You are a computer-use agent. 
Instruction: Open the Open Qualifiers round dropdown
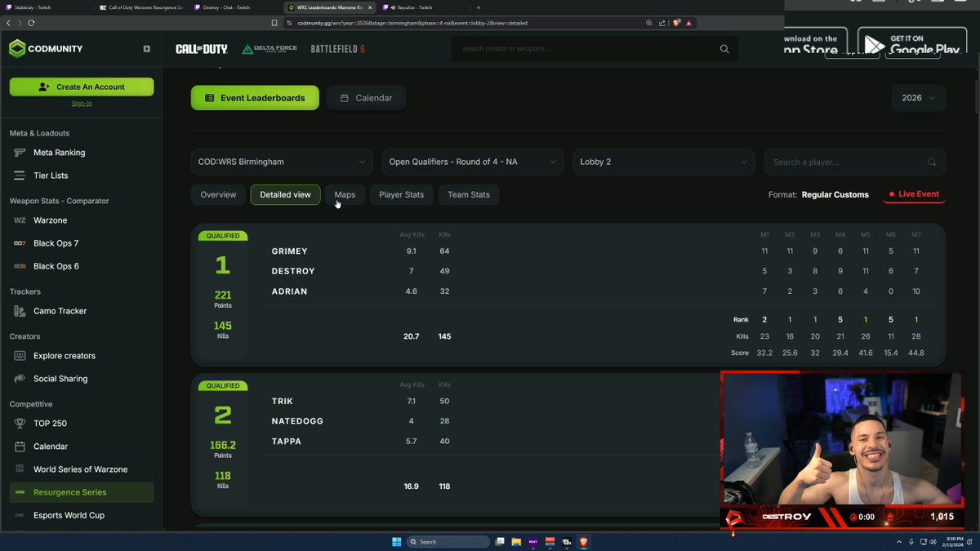coord(473,162)
